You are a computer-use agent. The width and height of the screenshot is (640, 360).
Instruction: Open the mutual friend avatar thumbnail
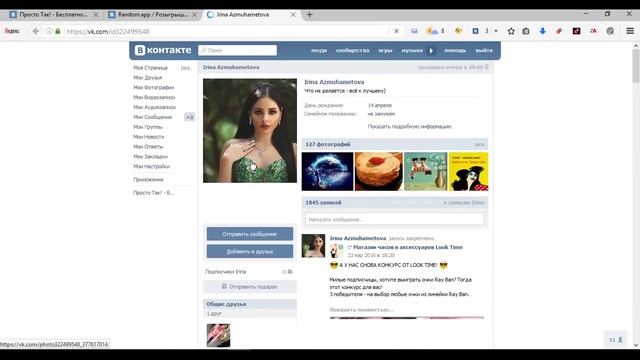(218, 336)
